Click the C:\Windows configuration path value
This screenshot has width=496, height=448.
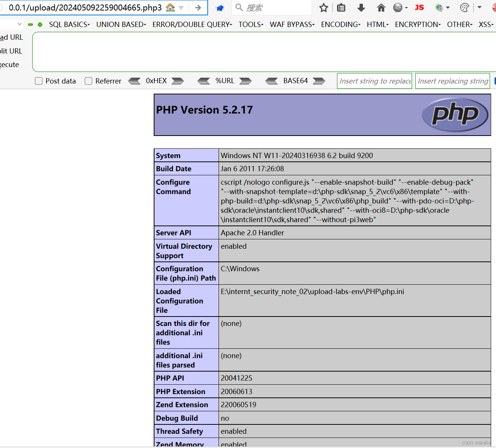(x=240, y=269)
